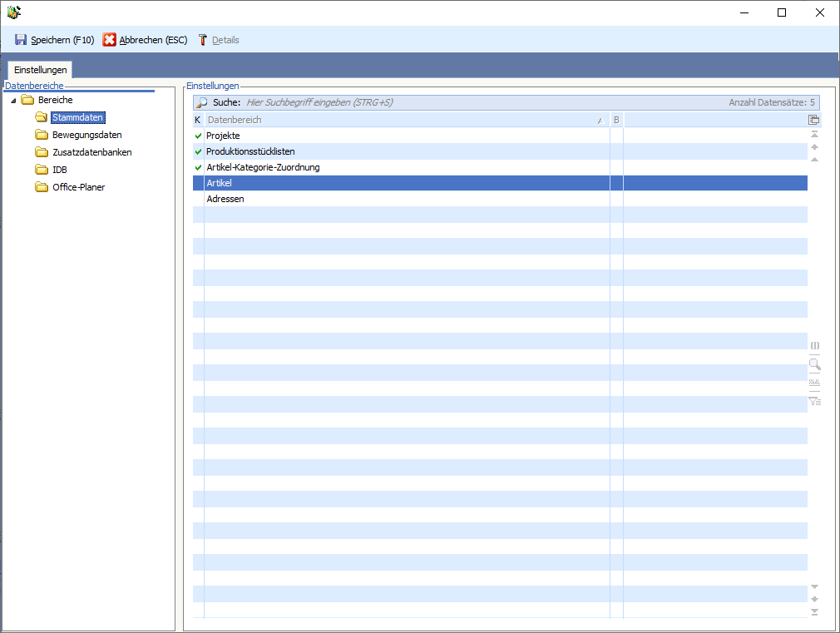Viewport: 840px width, 633px height.
Task: Sort by the Datenbereich column header
Action: coord(399,120)
